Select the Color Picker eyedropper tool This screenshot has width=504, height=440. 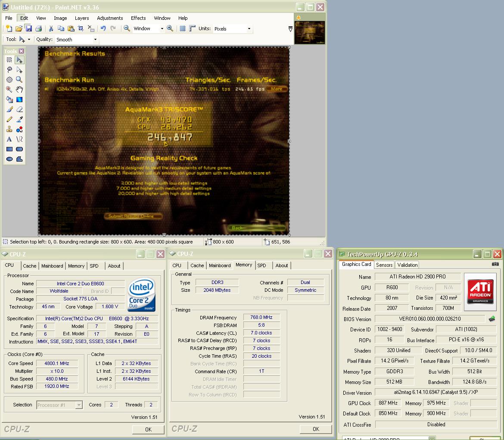pyautogui.click(x=19, y=119)
